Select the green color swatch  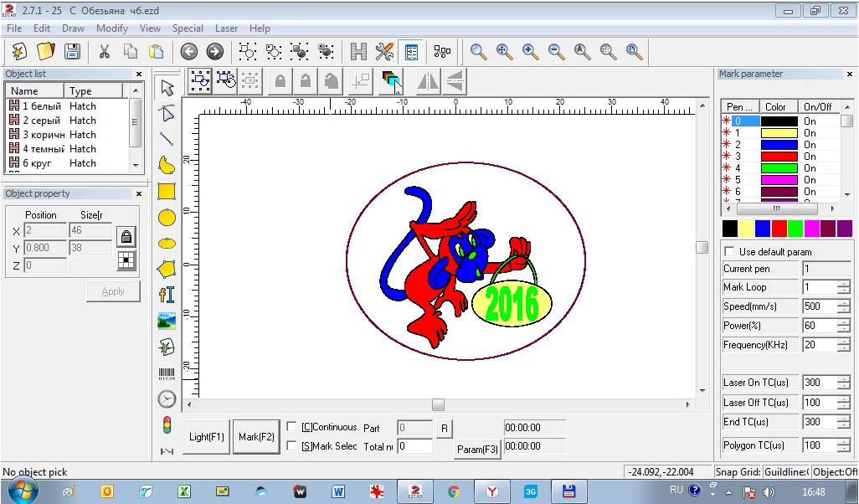795,228
